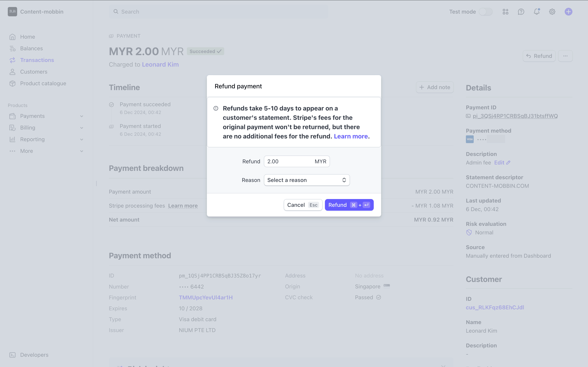Open the three-dot overflow menu button

(565, 56)
